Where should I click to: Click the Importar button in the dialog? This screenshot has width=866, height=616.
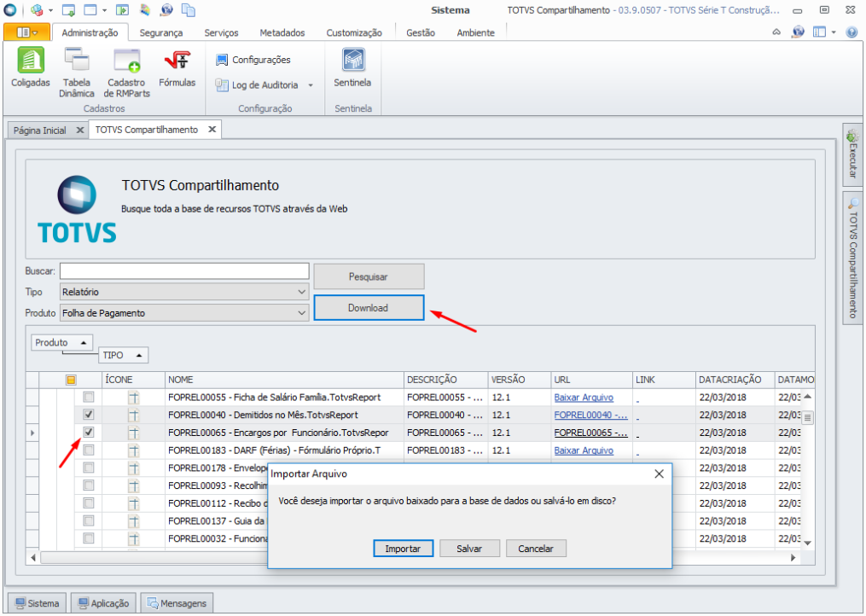pyautogui.click(x=403, y=549)
